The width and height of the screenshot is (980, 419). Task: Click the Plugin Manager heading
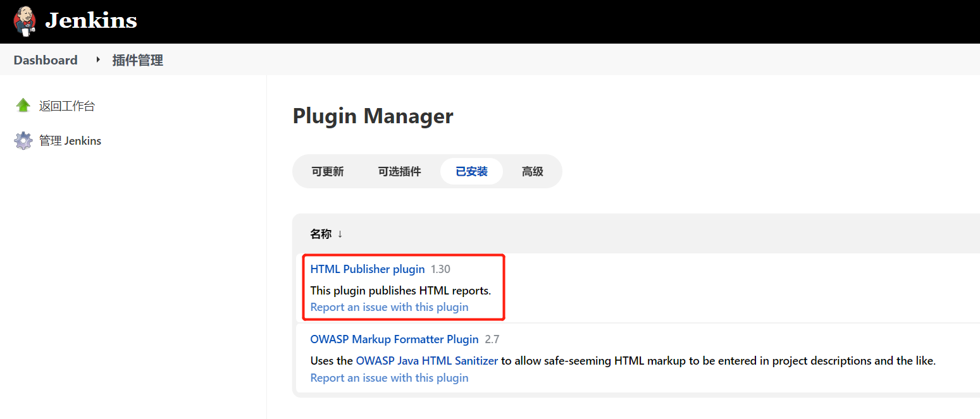tap(373, 116)
